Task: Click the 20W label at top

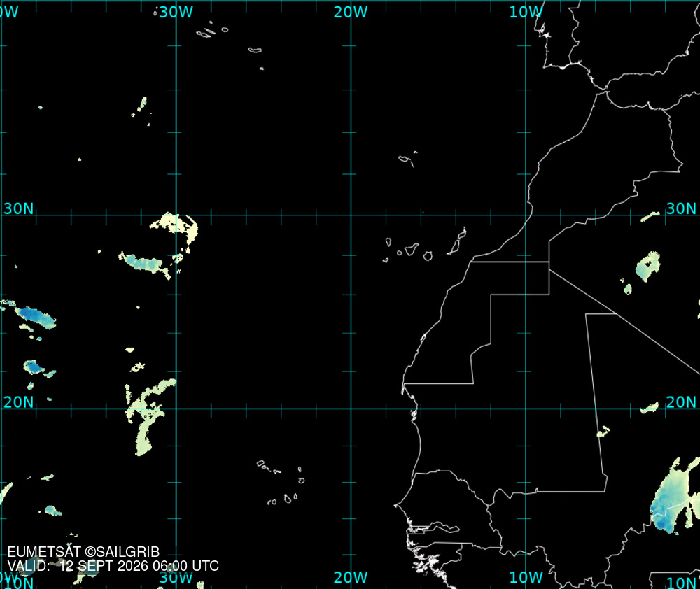Action: 351,12
